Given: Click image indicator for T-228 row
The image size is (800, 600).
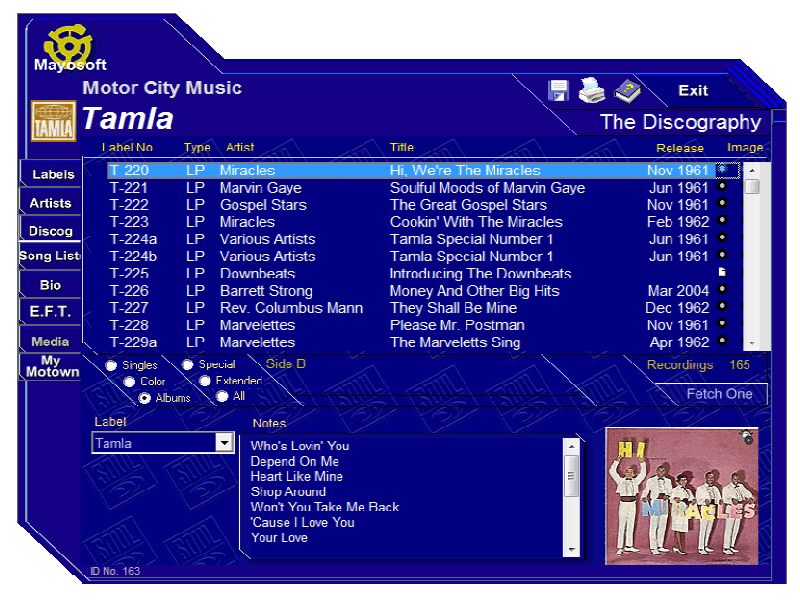Looking at the screenshot, I should point(722,323).
